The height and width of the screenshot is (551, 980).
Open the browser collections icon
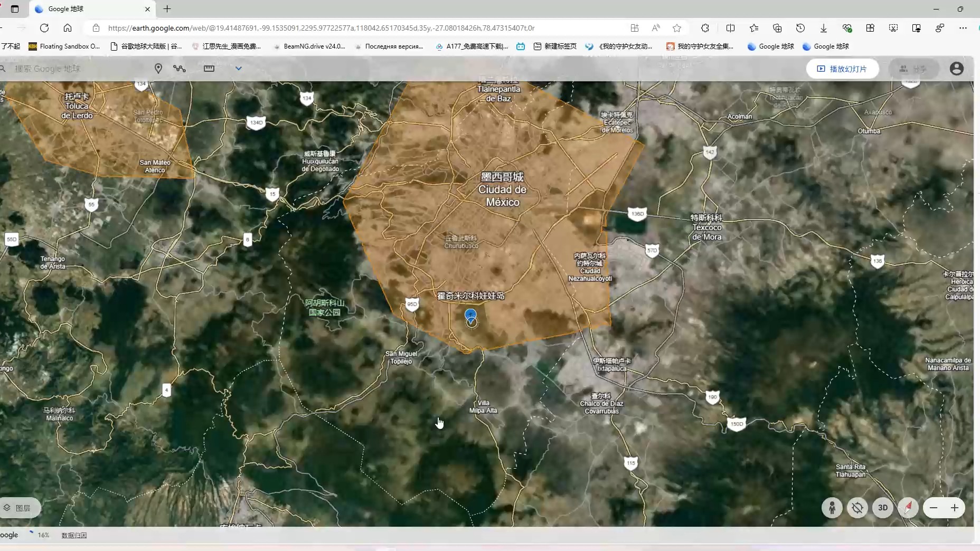coord(777,28)
